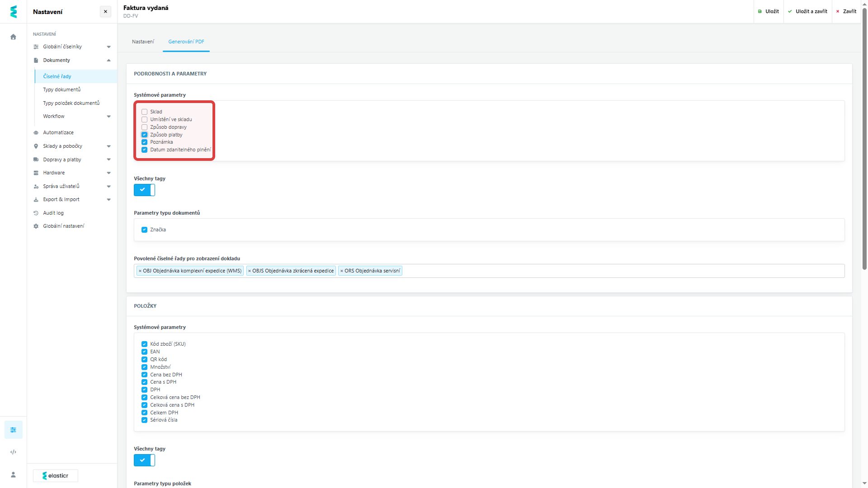Uncheck the Sériová čísla checkbox

click(x=144, y=420)
